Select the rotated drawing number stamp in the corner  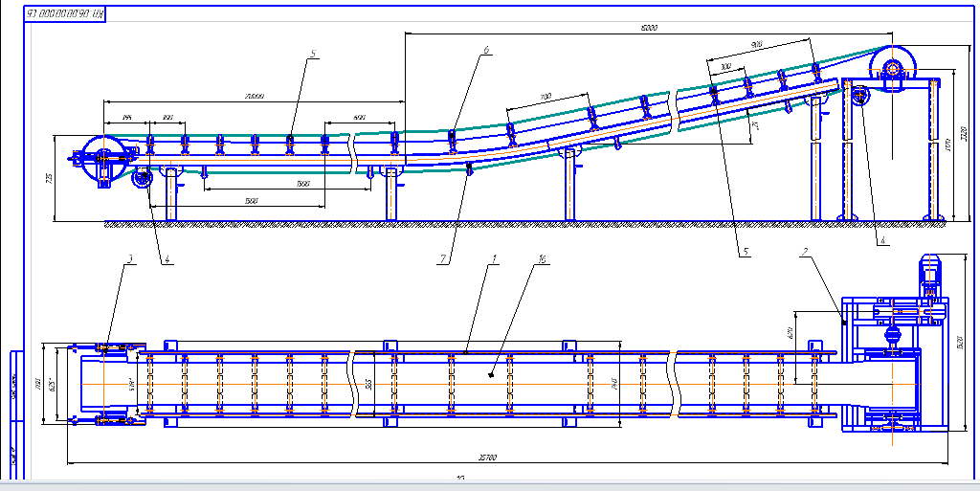(65, 12)
